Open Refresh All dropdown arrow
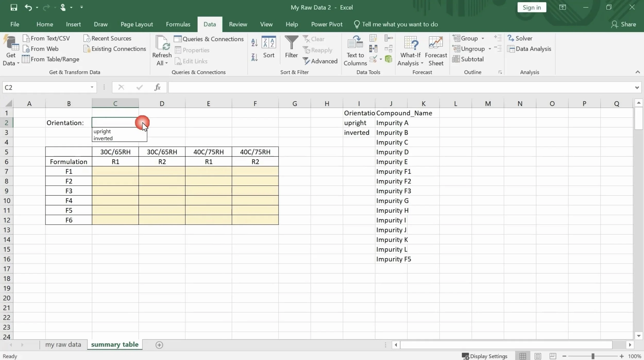 166,63
